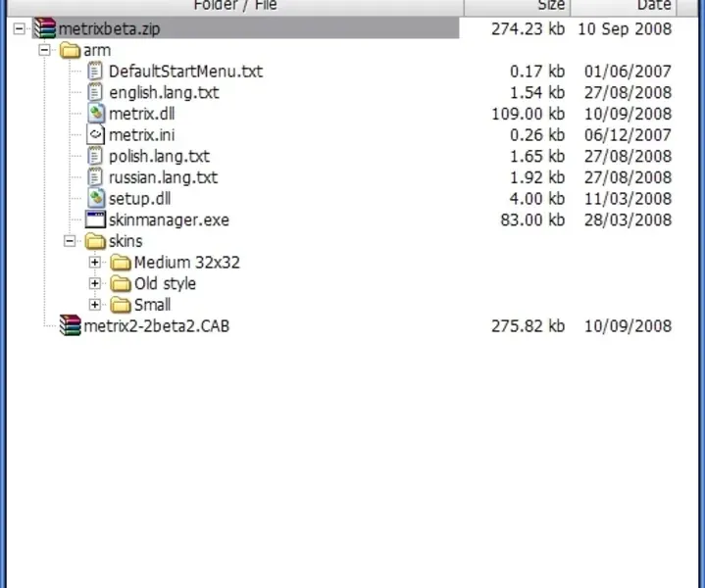Expand the Small folder
This screenshot has width=705, height=588.
(95, 305)
